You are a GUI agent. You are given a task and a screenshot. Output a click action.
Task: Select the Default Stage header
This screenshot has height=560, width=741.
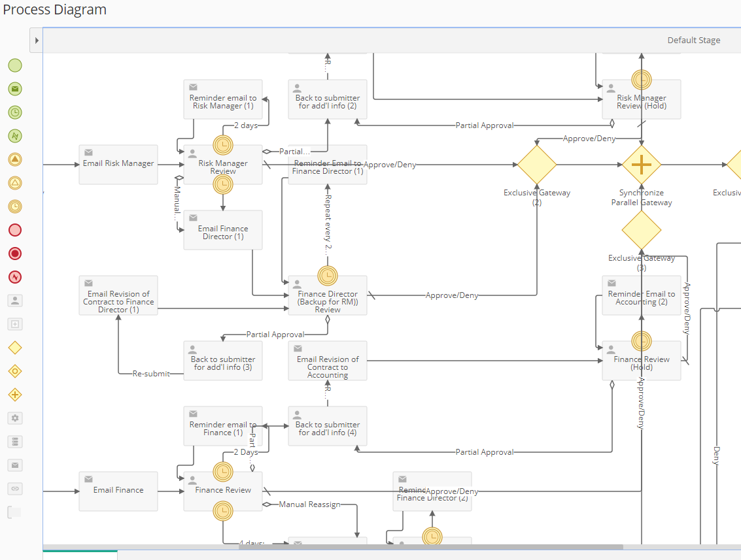[693, 41]
